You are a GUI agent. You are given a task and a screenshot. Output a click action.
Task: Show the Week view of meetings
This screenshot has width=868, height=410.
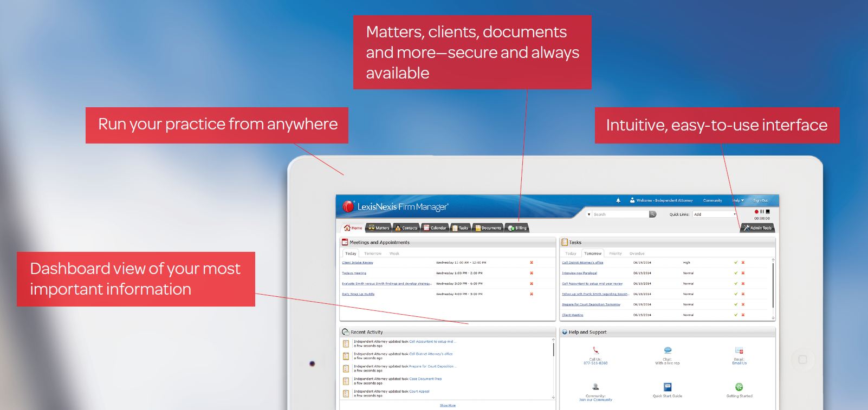[394, 253]
